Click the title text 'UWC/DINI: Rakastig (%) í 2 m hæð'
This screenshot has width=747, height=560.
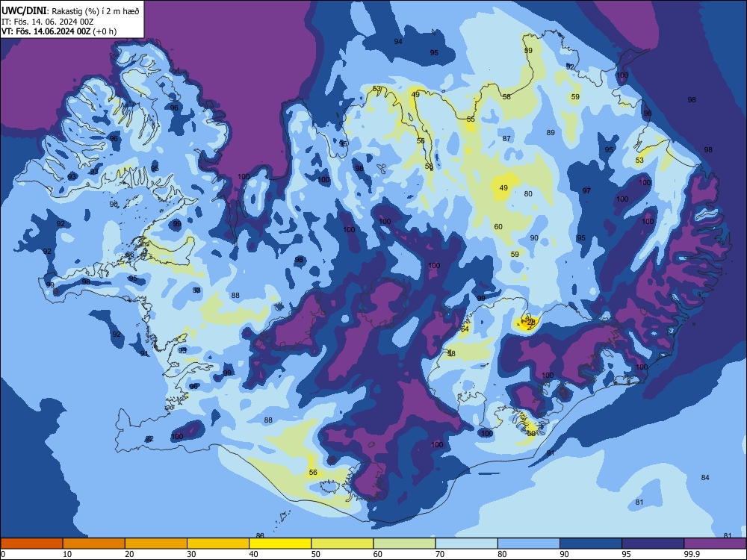[70, 11]
